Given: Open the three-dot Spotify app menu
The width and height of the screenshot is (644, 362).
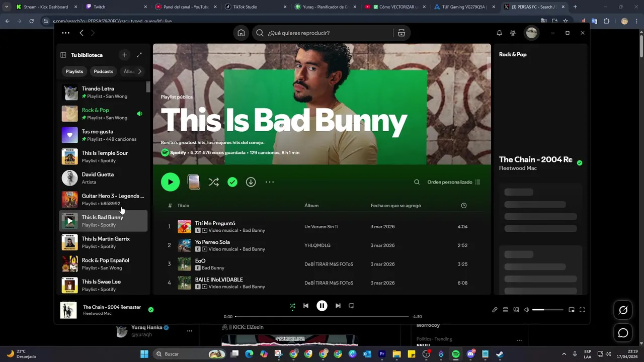Looking at the screenshot, I should 66,33.
